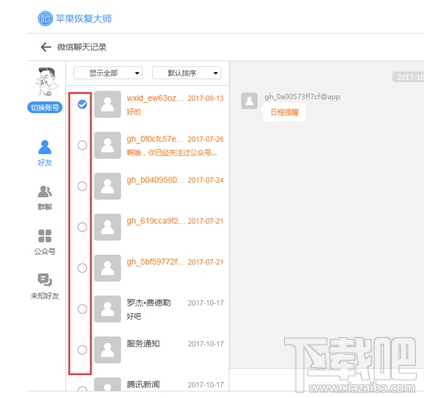Open the 公众号 official accounts tab

pyautogui.click(x=45, y=242)
